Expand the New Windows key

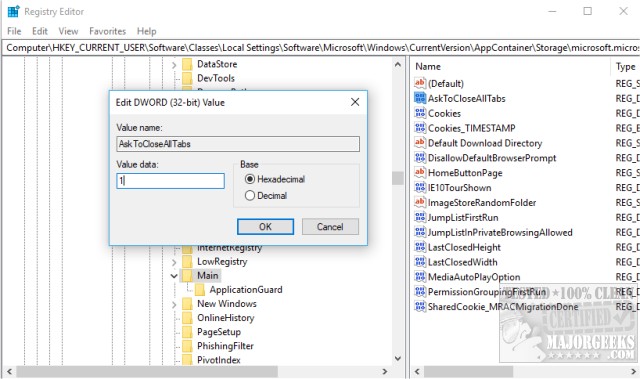(x=174, y=304)
